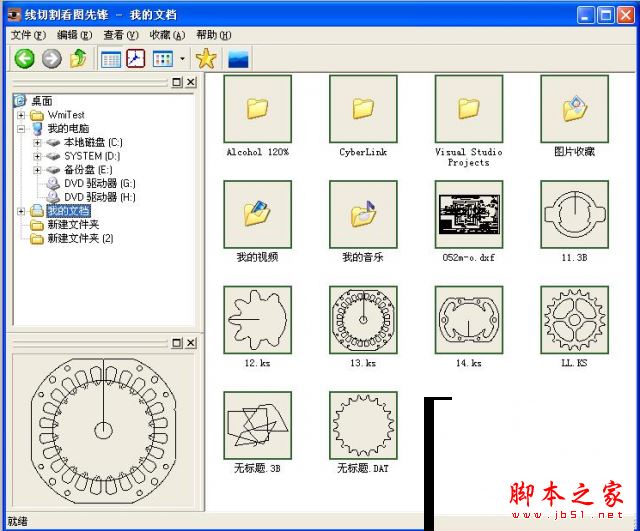Expand the WmiTest tree node
The image size is (640, 531).
tap(21, 116)
